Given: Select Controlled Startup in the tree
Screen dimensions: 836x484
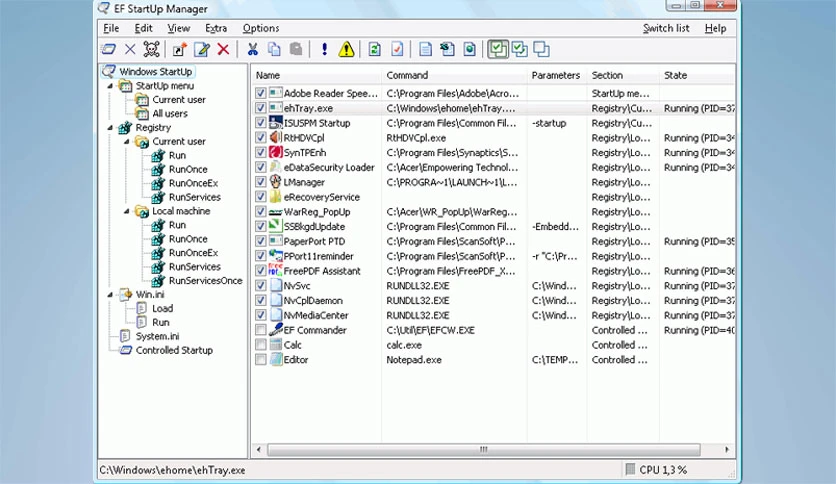Looking at the screenshot, I should tap(174, 350).
